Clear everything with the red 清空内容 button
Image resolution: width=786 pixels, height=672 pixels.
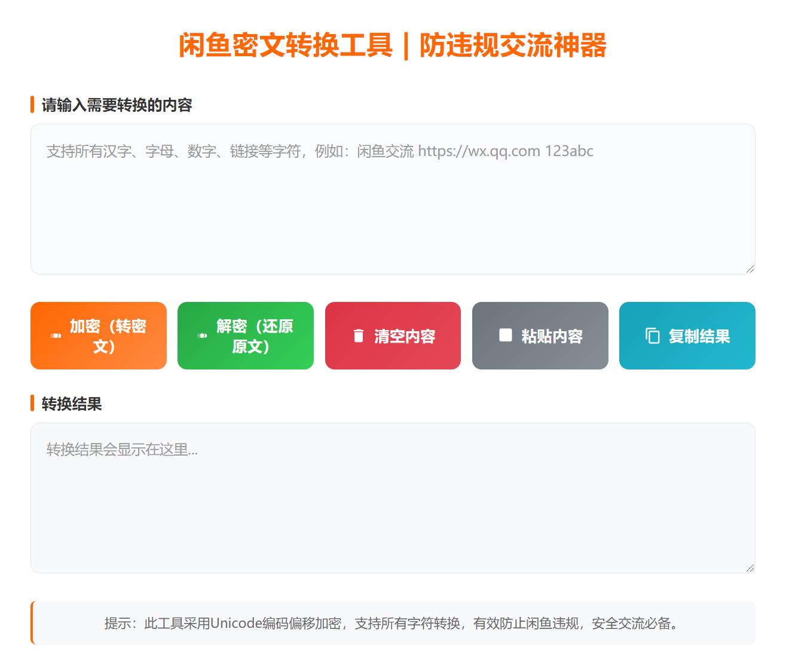pyautogui.click(x=393, y=336)
